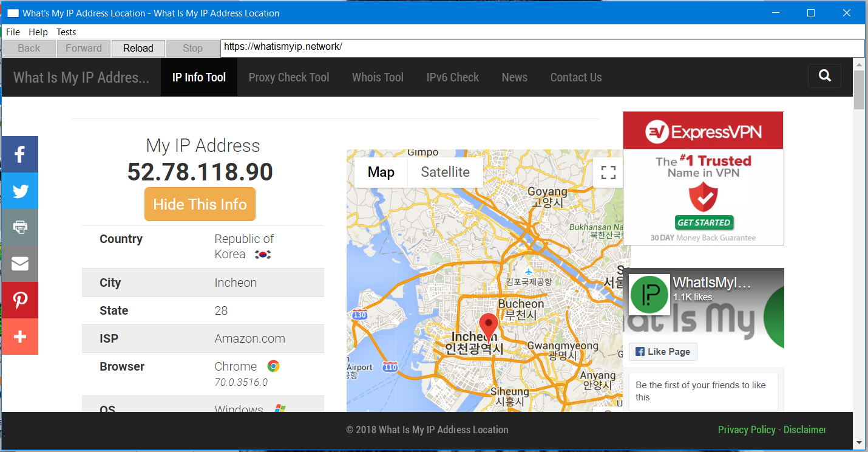Share page via Facebook sidebar icon
This screenshot has width=868, height=452.
coord(20,154)
